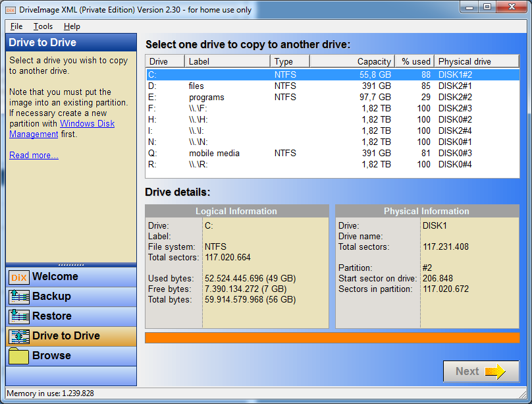Select drive E: labeled programs

(x=333, y=97)
